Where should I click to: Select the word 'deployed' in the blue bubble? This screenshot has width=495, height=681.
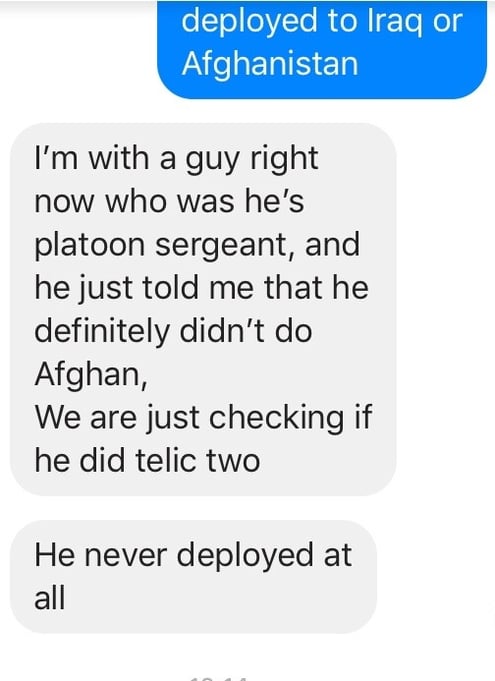pos(250,22)
